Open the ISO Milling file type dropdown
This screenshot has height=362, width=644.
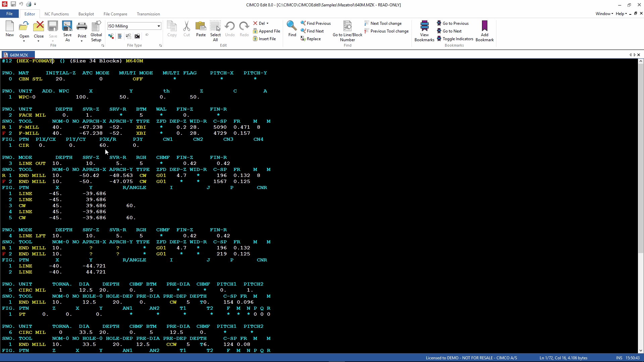coord(159,26)
